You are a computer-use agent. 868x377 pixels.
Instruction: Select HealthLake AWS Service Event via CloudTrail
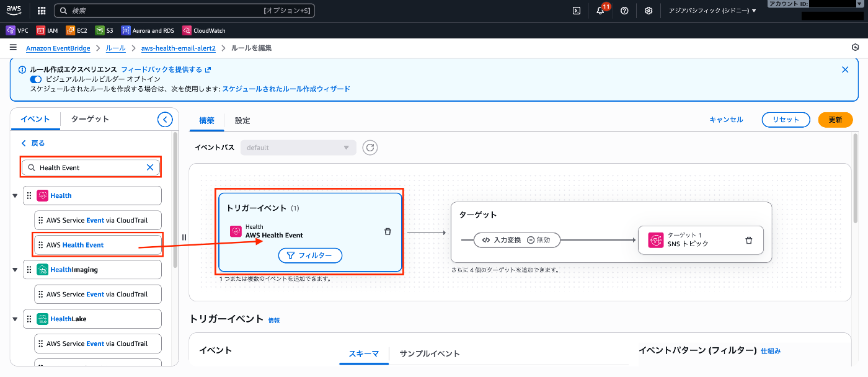(97, 344)
